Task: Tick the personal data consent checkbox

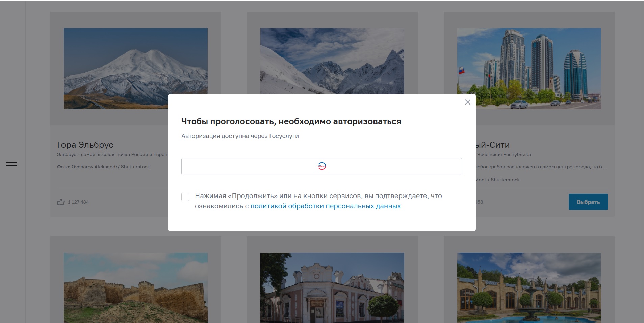Action: click(185, 197)
